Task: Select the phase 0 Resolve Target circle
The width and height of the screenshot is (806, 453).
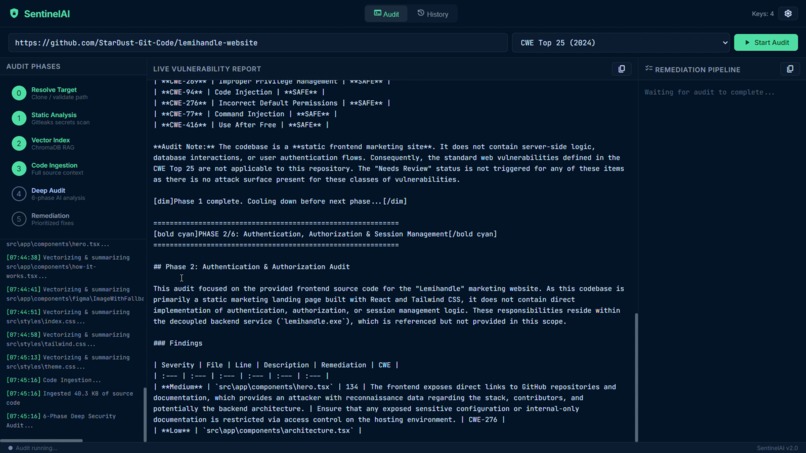Action: [x=19, y=93]
